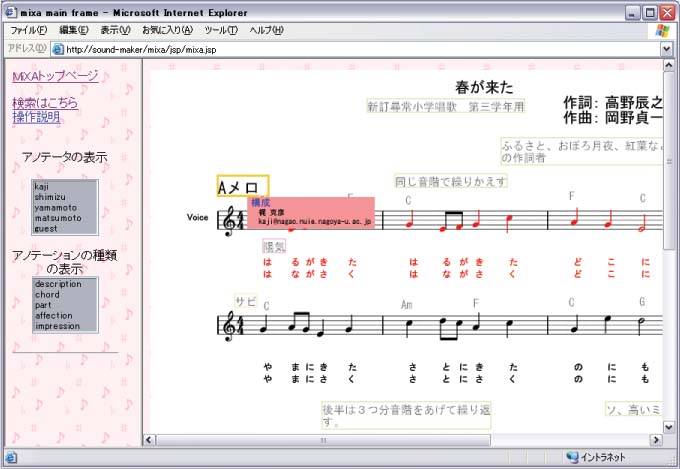Click vertical scrollbar up arrow
This screenshot has width=680, height=469.
pos(668,66)
